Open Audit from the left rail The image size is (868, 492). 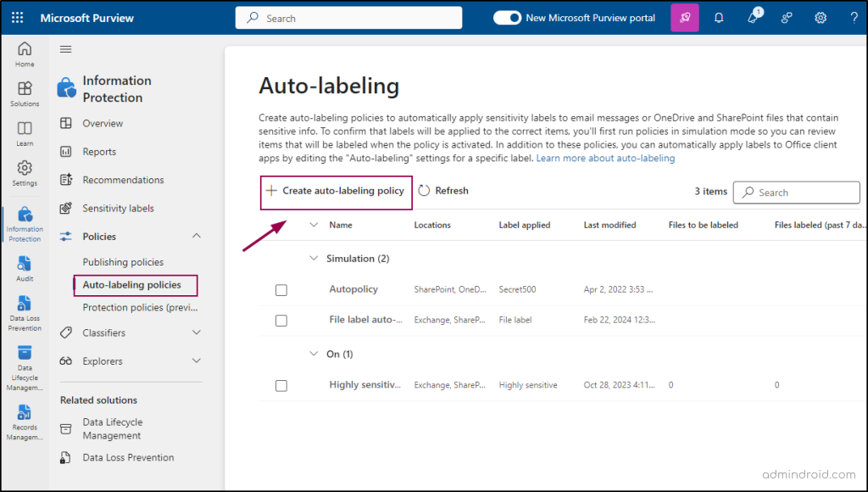25,269
